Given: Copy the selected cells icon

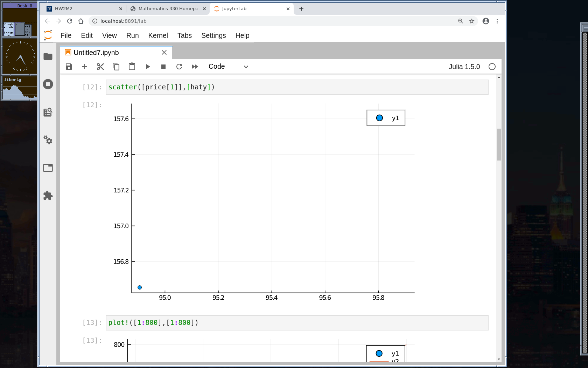Looking at the screenshot, I should point(116,67).
